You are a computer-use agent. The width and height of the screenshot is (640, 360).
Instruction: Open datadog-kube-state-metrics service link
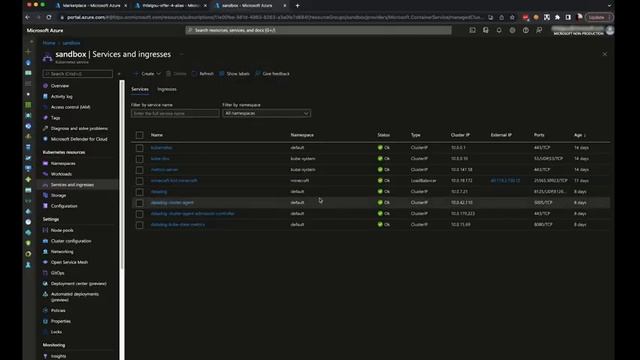tap(178, 224)
